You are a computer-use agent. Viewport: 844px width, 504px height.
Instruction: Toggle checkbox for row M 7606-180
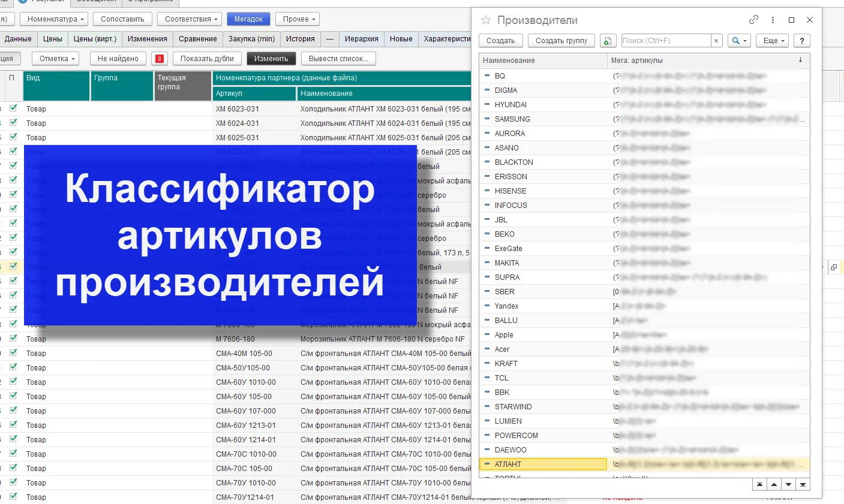[x=13, y=339]
